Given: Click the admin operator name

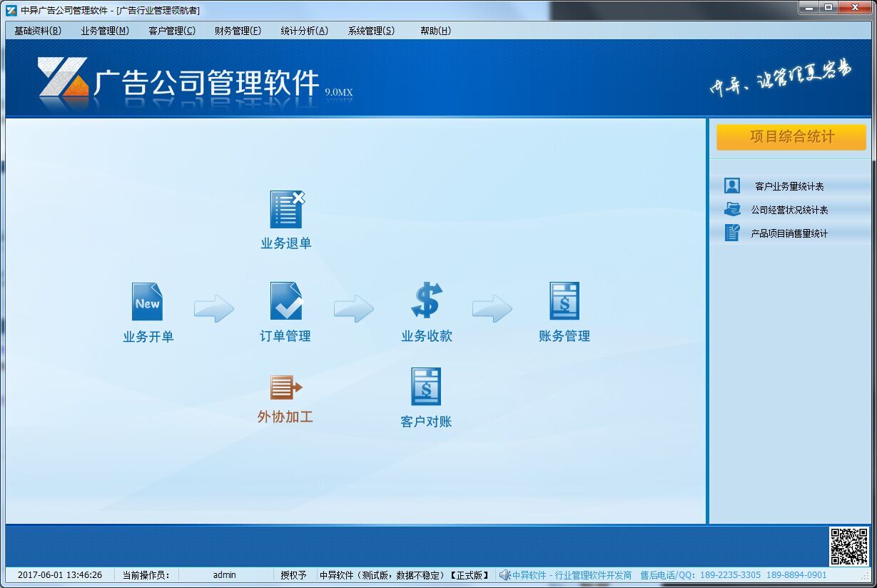Looking at the screenshot, I should click(224, 575).
